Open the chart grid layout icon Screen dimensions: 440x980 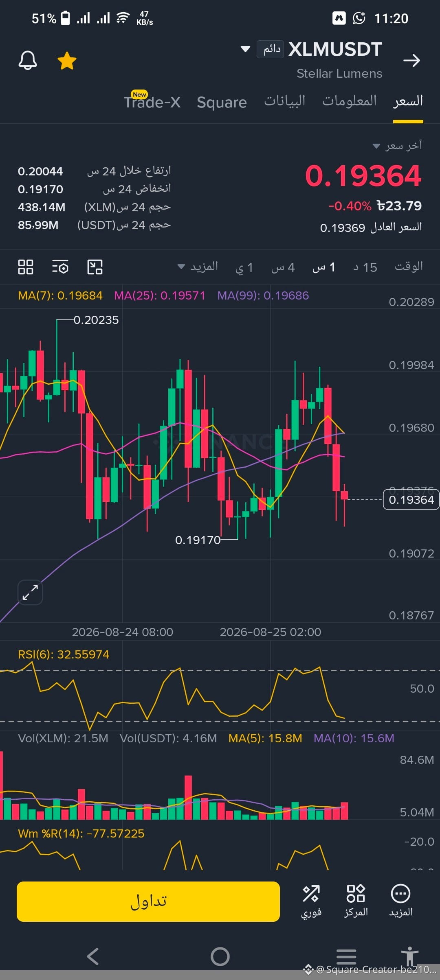pos(26,267)
